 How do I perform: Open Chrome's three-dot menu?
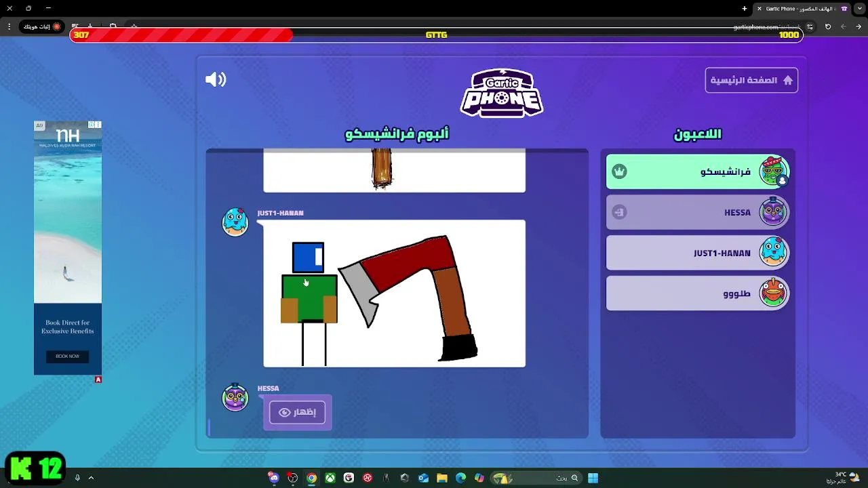(9, 26)
